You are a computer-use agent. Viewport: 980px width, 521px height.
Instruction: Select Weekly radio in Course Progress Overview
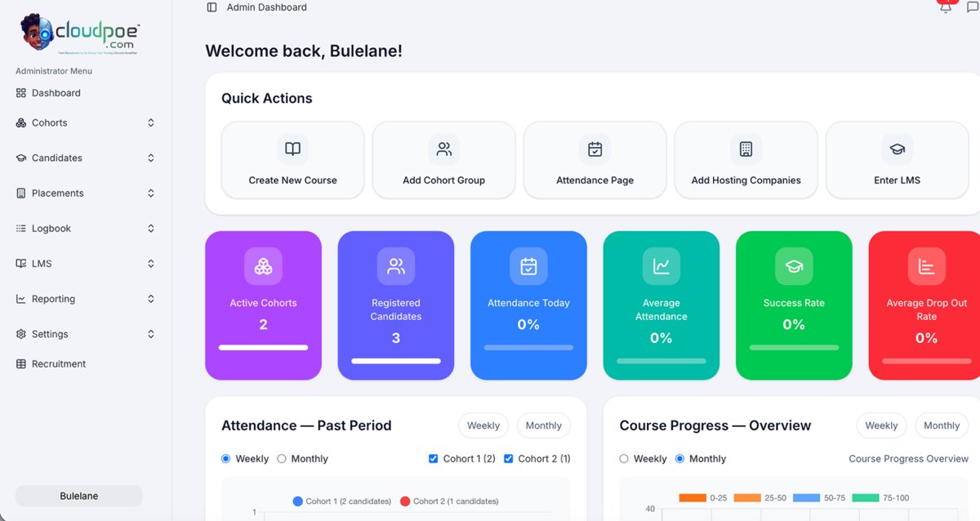[x=625, y=459]
